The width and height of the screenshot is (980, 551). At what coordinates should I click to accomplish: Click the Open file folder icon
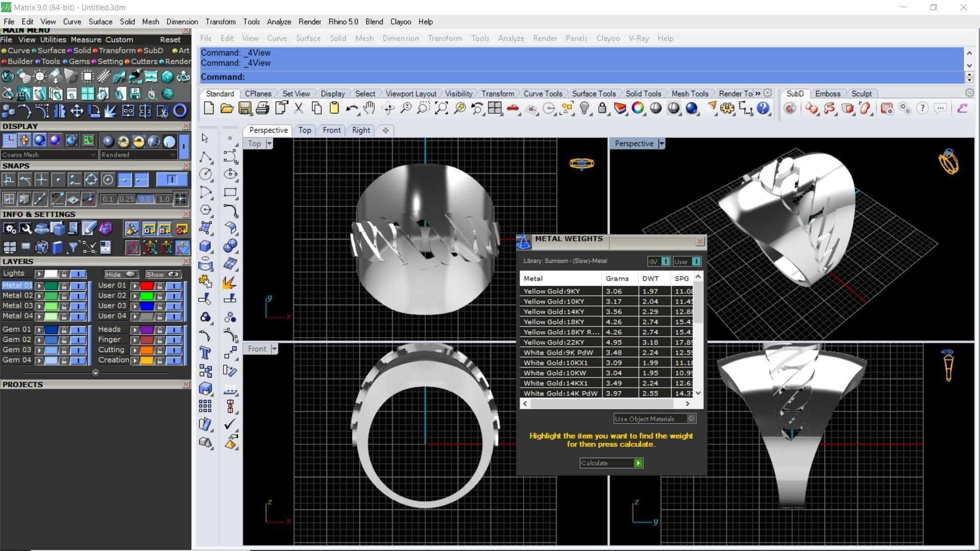click(227, 108)
